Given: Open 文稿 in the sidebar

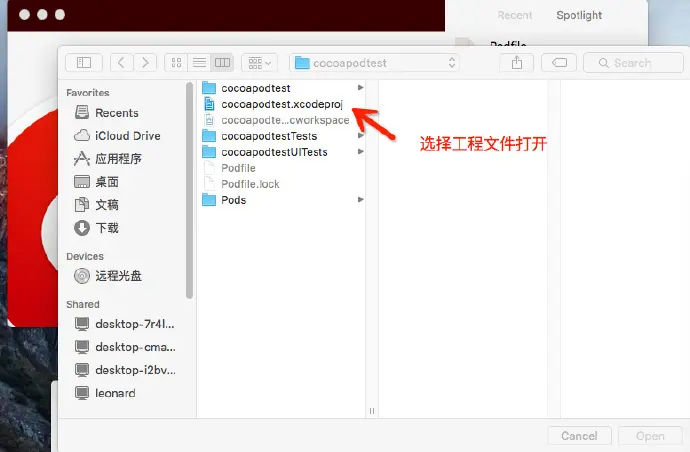Looking at the screenshot, I should (96, 204).
